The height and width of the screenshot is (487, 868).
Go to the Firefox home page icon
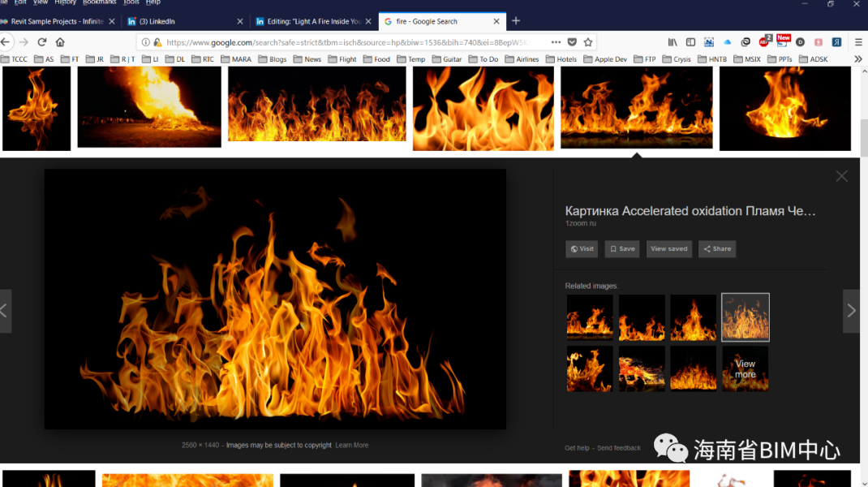point(60,42)
